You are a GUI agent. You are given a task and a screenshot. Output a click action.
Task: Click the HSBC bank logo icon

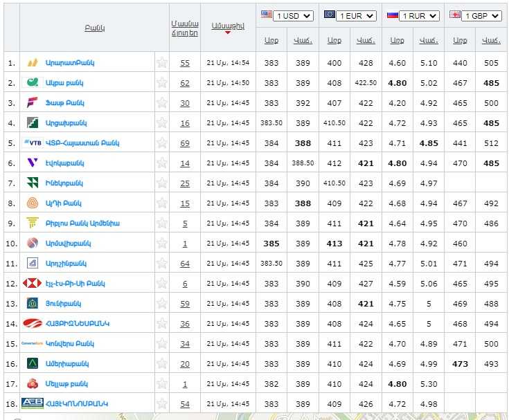tap(32, 284)
